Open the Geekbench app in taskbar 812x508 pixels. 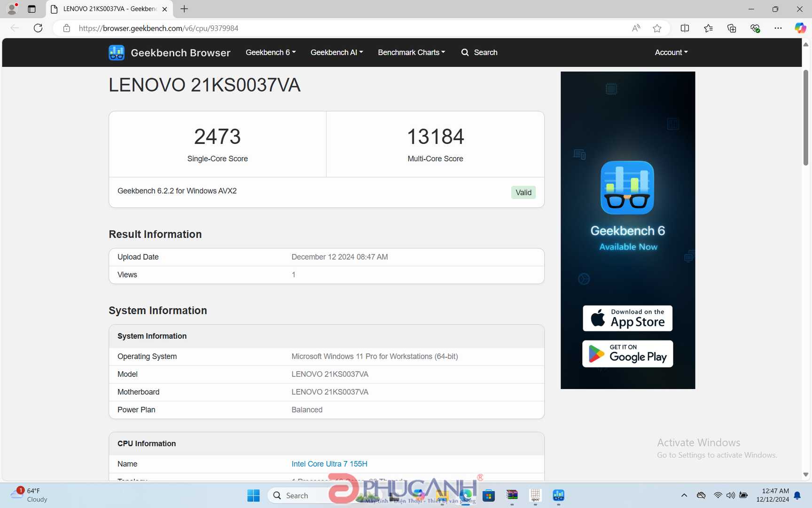tap(558, 495)
